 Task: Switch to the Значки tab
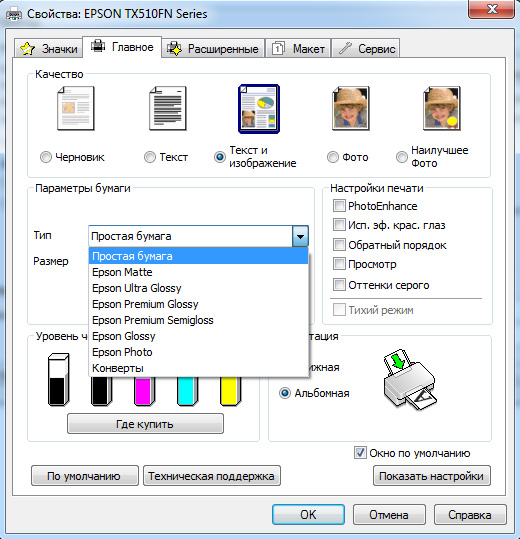48,48
